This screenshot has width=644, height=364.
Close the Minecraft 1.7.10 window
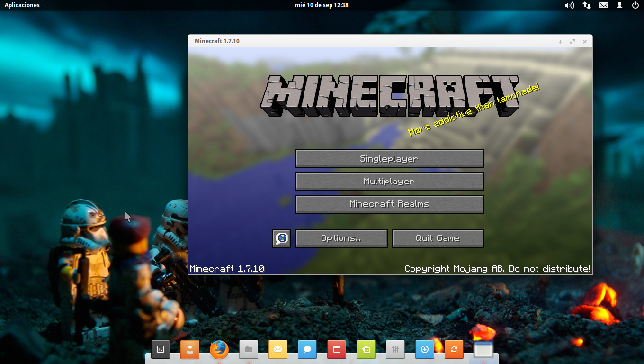click(585, 42)
